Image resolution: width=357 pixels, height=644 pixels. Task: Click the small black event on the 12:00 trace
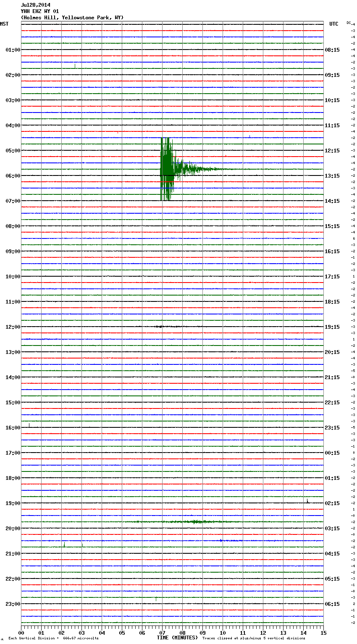(168, 327)
